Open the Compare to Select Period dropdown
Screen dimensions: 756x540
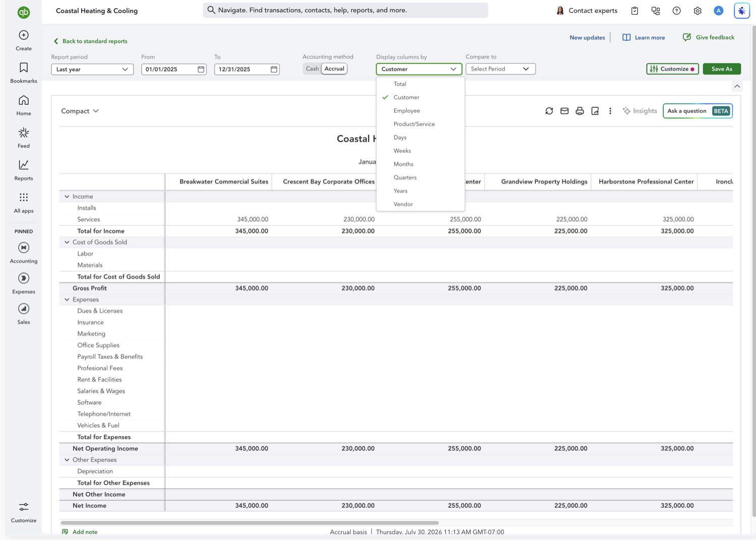click(500, 69)
